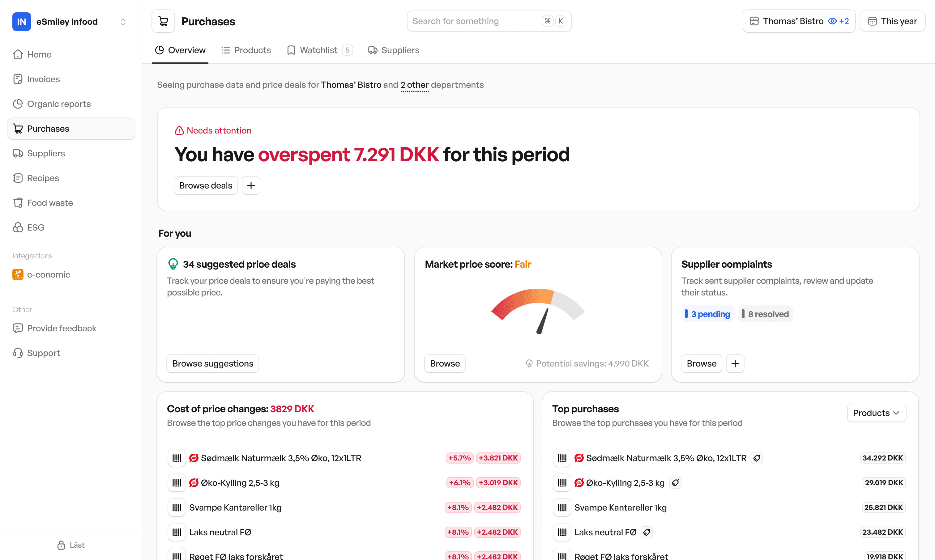Click the price tag icon next to Laks neutral FØ

(647, 532)
